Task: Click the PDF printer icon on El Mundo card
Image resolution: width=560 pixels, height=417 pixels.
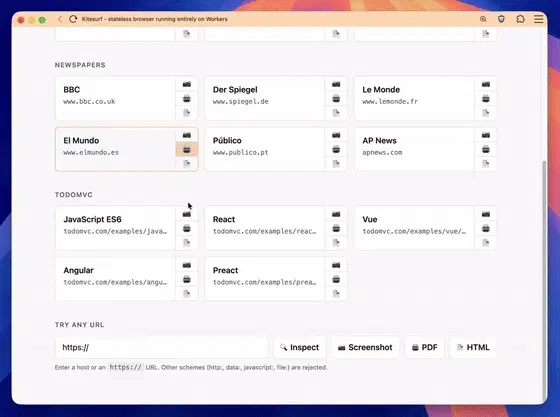Action: point(187,150)
